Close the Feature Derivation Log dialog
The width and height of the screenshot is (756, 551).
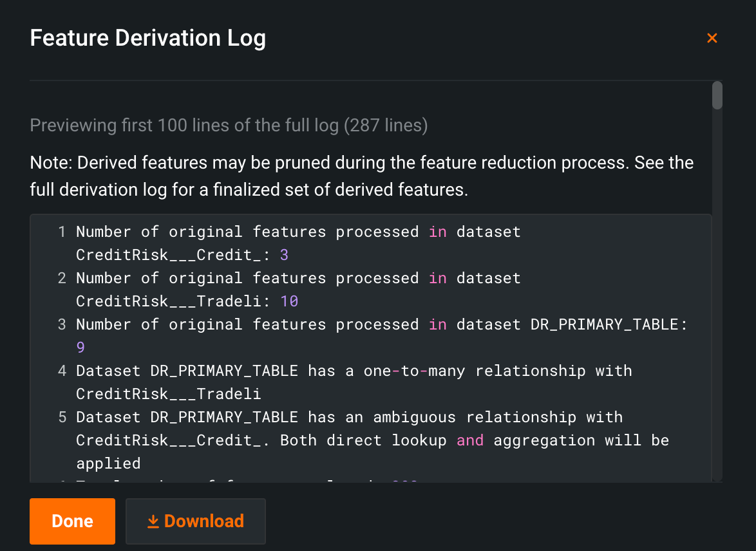click(712, 38)
